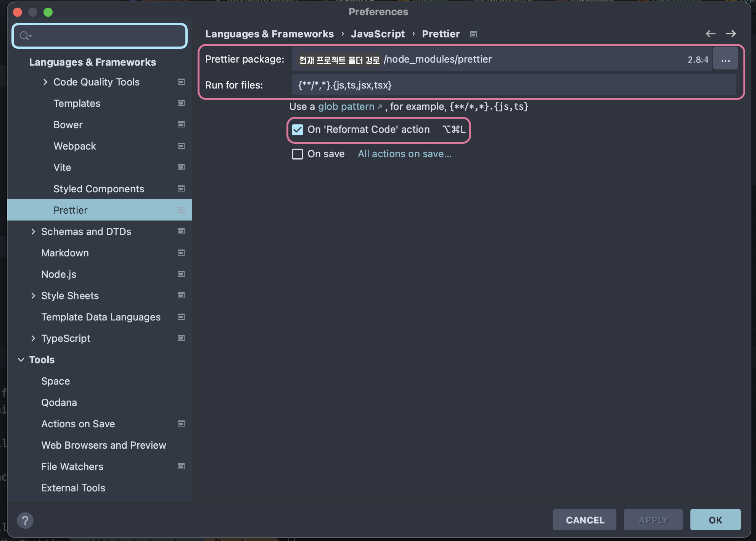Click the back navigation arrow
Viewport: 756px width, 541px height.
710,34
